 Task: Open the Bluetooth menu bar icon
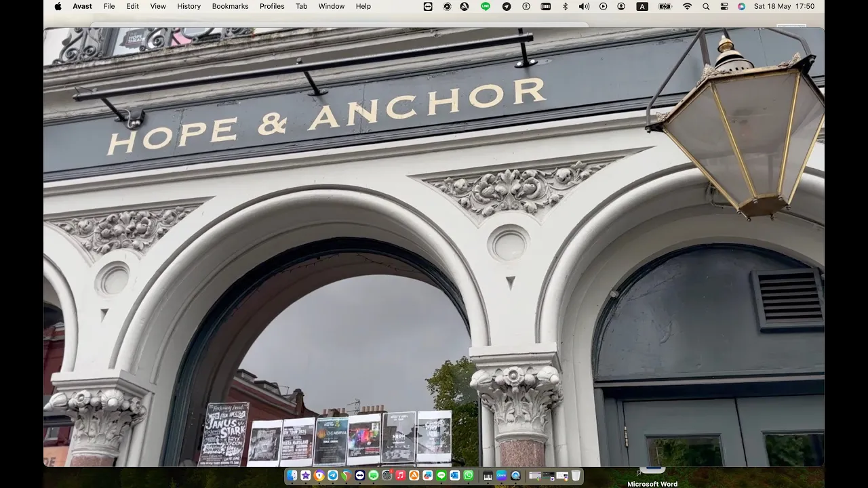pos(565,6)
